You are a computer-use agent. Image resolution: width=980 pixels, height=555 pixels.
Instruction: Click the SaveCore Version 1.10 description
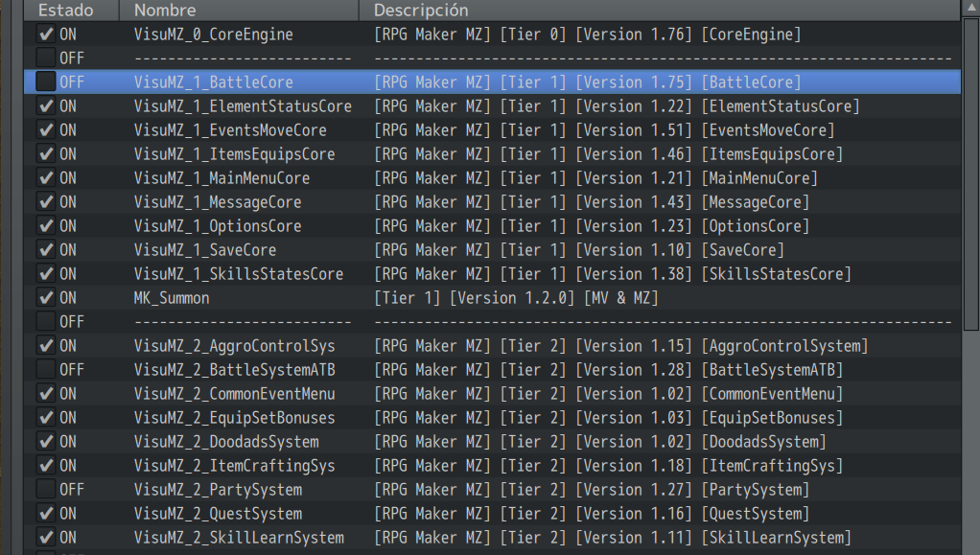tap(579, 250)
